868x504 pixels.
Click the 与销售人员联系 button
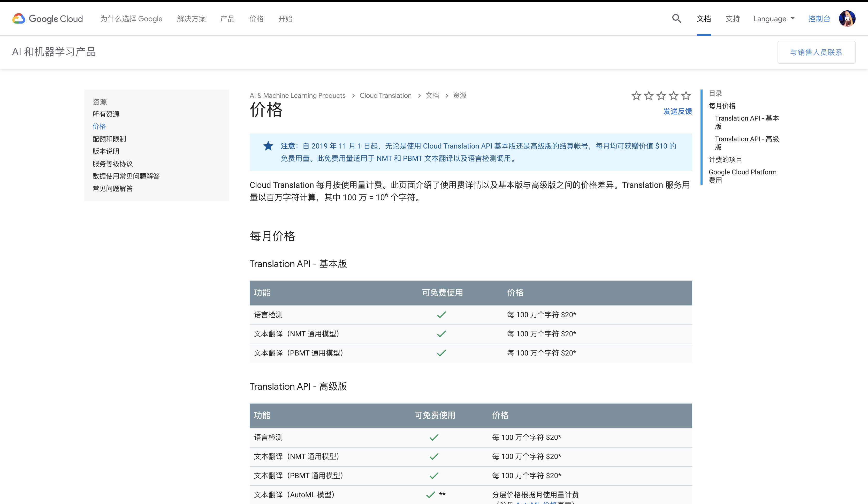point(816,52)
